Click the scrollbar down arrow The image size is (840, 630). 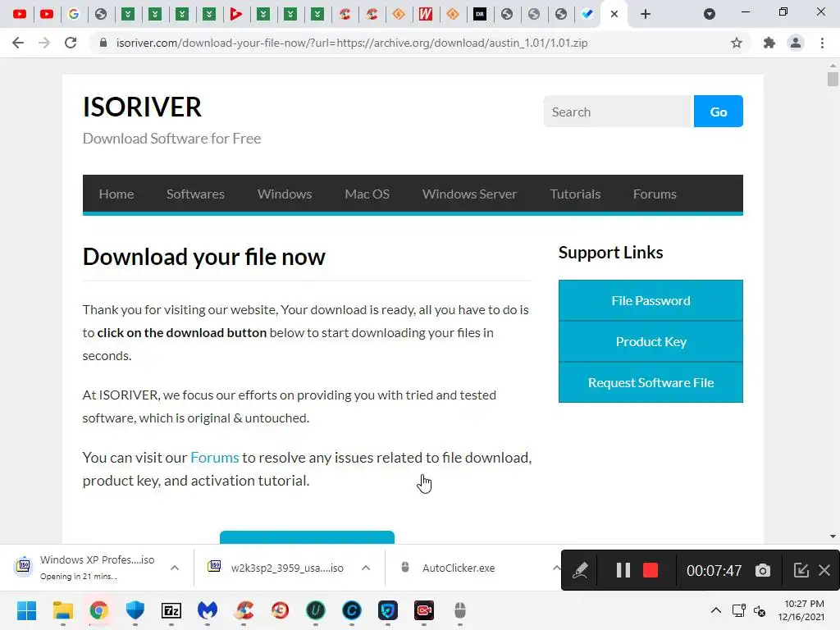click(x=833, y=536)
